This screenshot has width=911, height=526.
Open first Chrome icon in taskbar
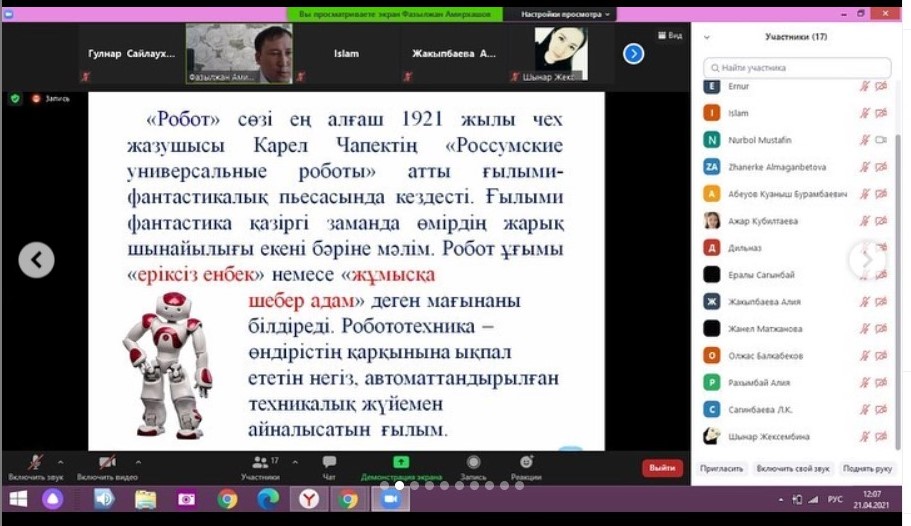point(228,499)
